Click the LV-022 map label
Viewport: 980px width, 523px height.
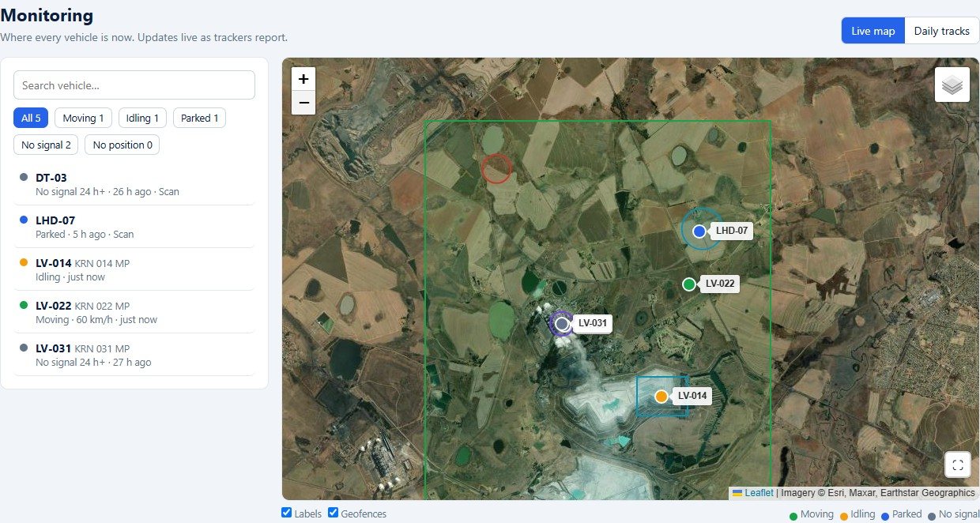(x=720, y=284)
